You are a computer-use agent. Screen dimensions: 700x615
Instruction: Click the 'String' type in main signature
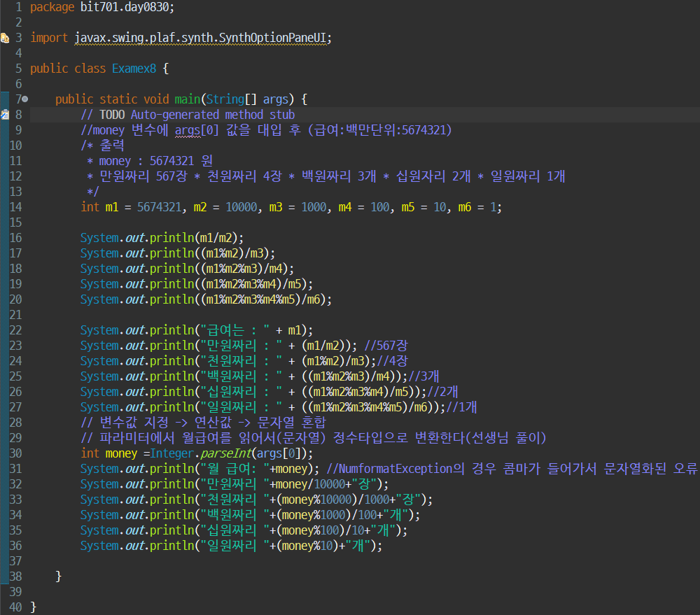(225, 99)
